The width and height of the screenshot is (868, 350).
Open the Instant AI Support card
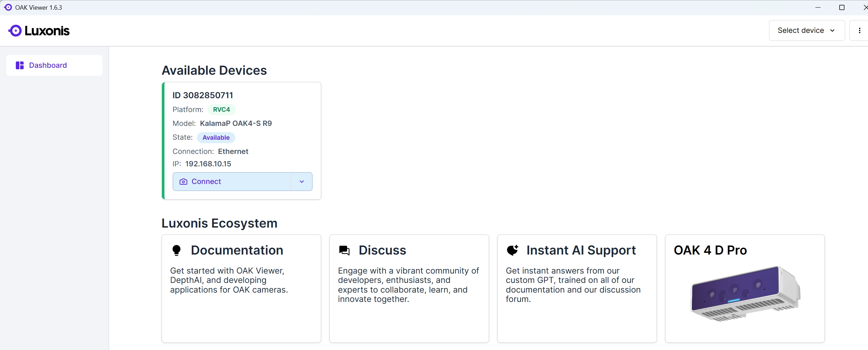[x=577, y=288]
